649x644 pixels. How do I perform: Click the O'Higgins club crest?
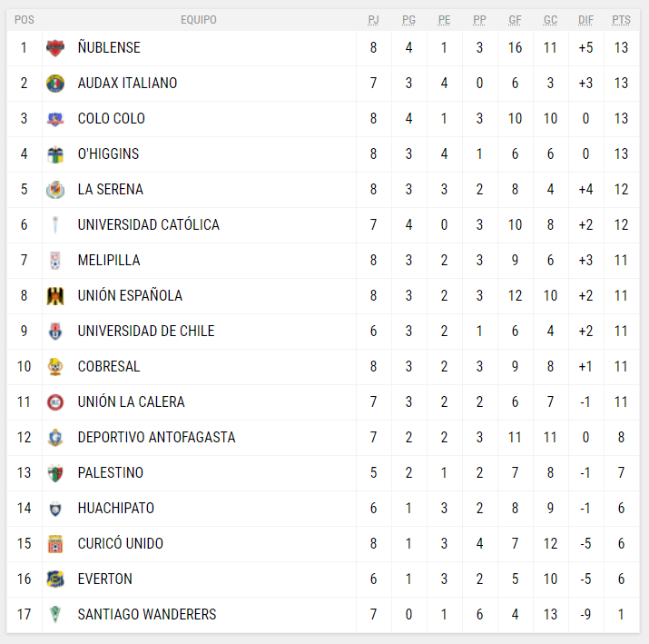coord(55,154)
